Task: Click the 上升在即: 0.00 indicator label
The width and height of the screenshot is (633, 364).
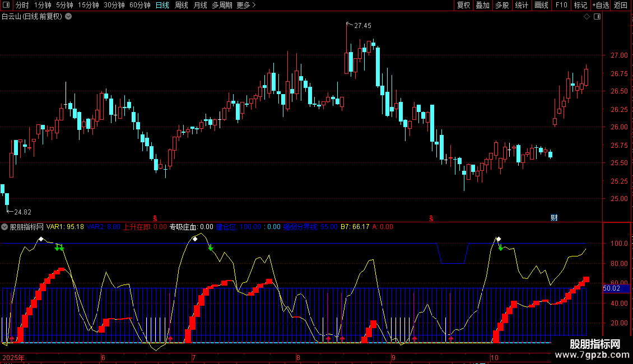Action: 145,227
